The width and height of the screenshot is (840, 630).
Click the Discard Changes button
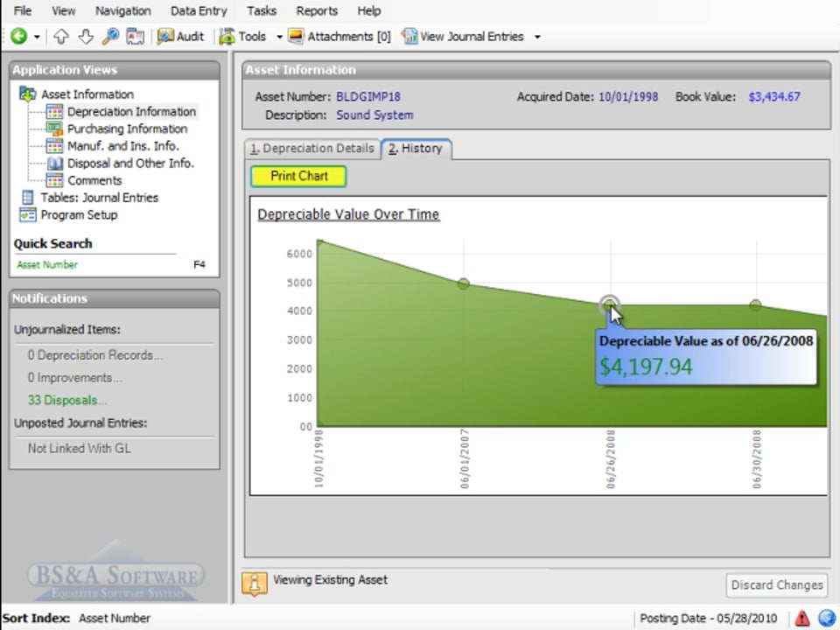[777, 585]
